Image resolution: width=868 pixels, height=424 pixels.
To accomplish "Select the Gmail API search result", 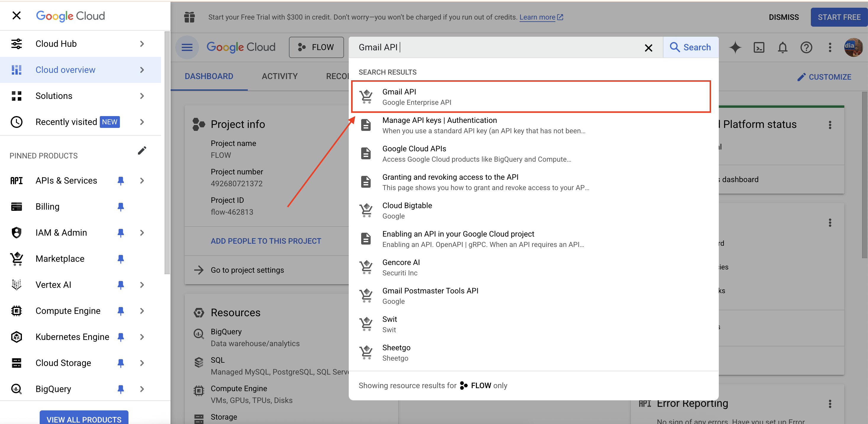I will (531, 97).
